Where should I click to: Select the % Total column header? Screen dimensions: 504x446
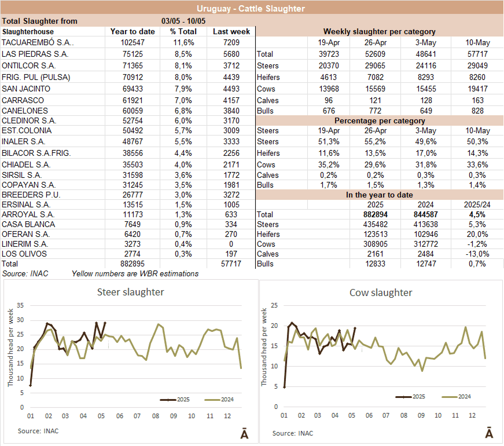(183, 31)
